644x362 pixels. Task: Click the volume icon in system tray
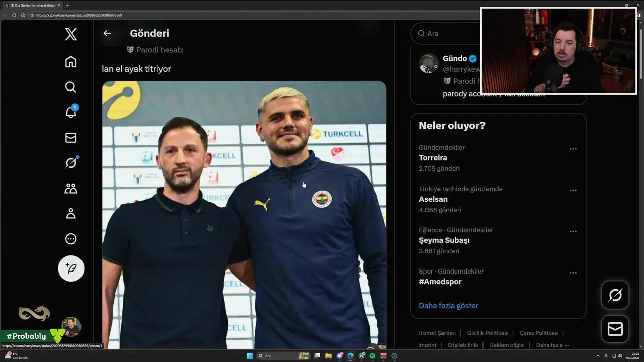click(x=620, y=356)
